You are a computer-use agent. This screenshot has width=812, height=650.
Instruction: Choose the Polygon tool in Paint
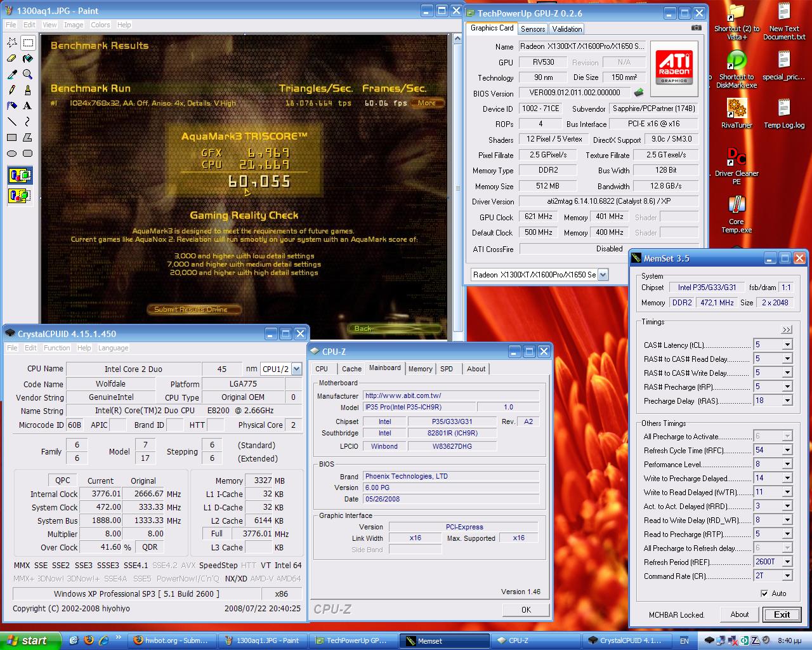27,137
